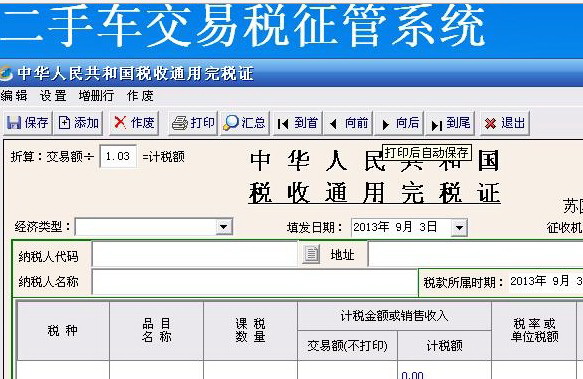Expand the 经济类型 dropdown
583x379 pixels.
[x=224, y=227]
